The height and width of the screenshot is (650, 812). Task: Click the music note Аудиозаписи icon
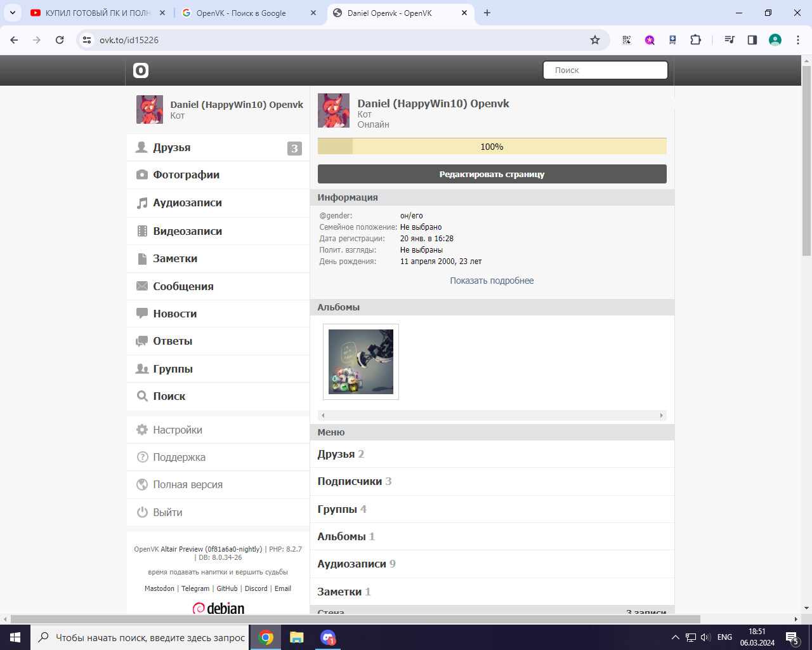[x=142, y=203]
